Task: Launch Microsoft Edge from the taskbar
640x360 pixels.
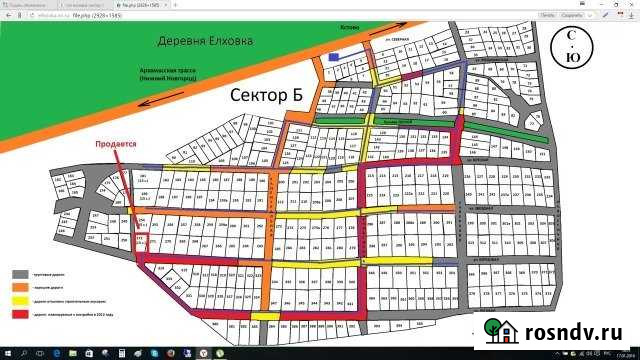Action: coord(57,353)
